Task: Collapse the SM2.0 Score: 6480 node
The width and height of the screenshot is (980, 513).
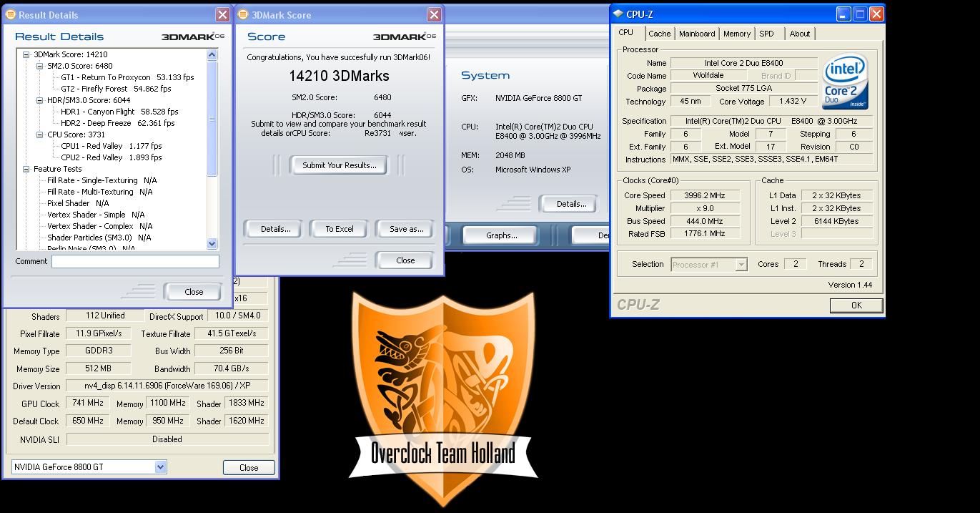Action: click(x=40, y=66)
